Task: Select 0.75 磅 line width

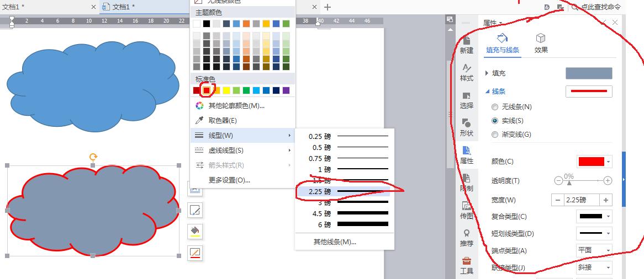Action: [344, 158]
